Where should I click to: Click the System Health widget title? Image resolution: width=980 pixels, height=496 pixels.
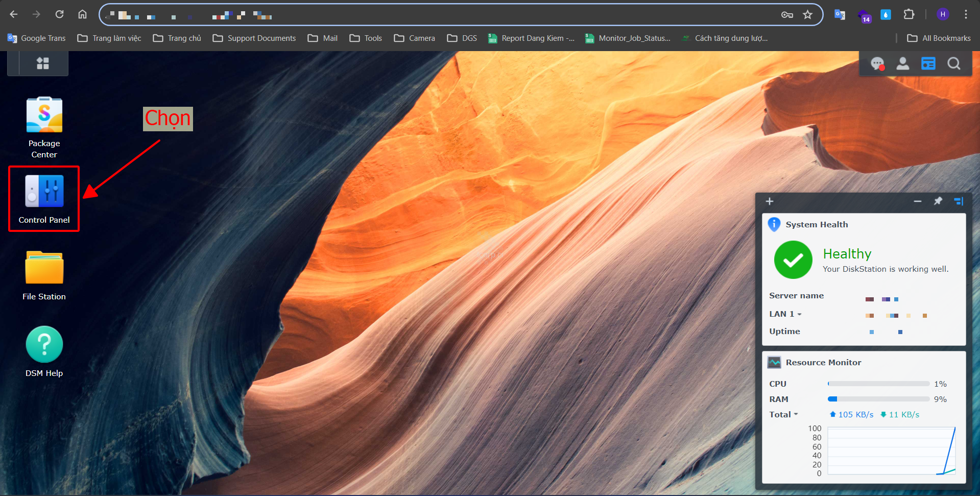click(817, 225)
